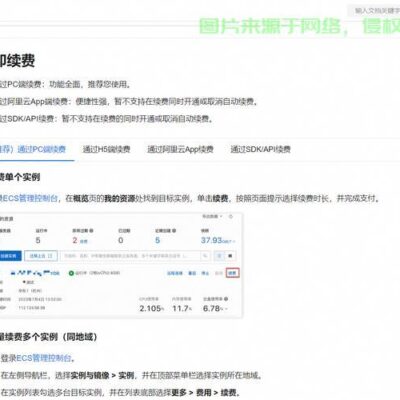Click the document keyword search field
The width and height of the screenshot is (400, 400).
(x=375, y=11)
